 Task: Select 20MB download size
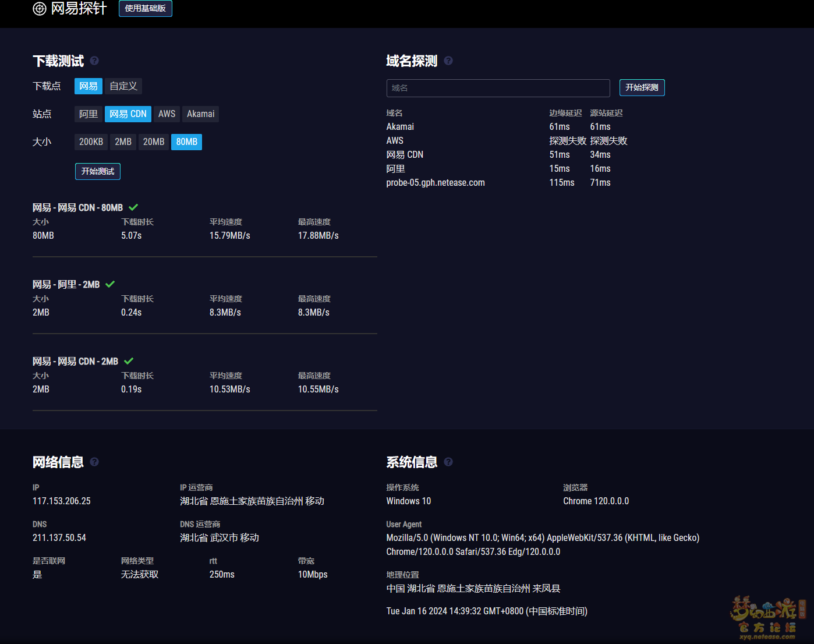pos(154,142)
